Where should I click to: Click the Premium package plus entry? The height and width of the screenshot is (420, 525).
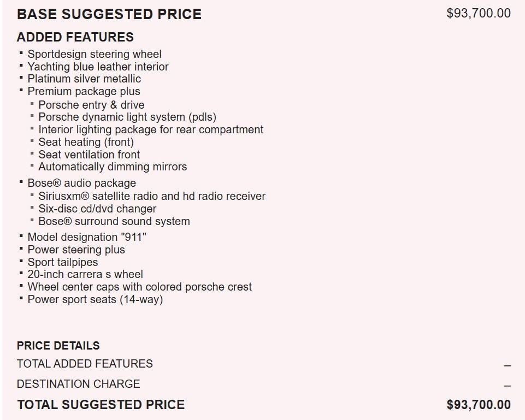84,91
